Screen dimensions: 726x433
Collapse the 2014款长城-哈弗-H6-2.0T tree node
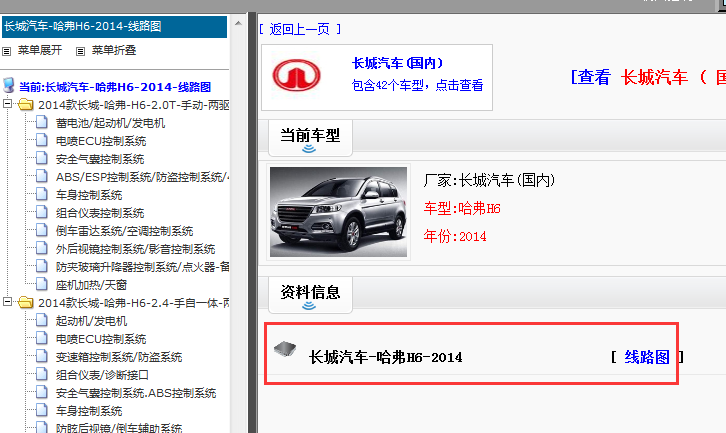7,103
